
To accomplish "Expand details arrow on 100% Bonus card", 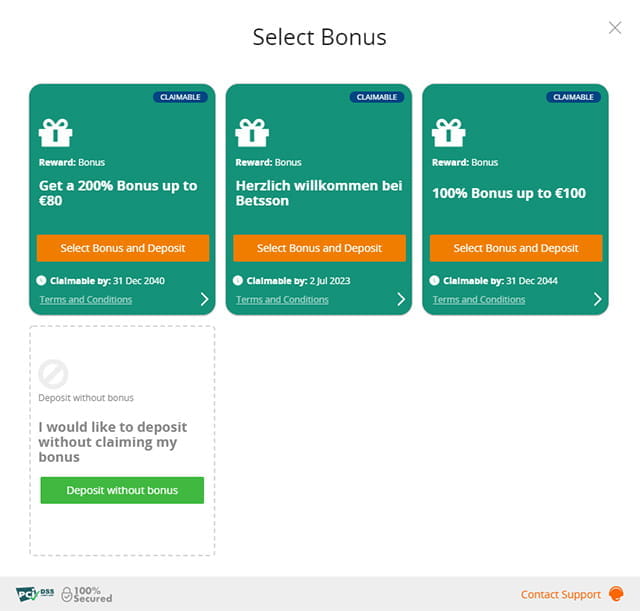I will 598,299.
